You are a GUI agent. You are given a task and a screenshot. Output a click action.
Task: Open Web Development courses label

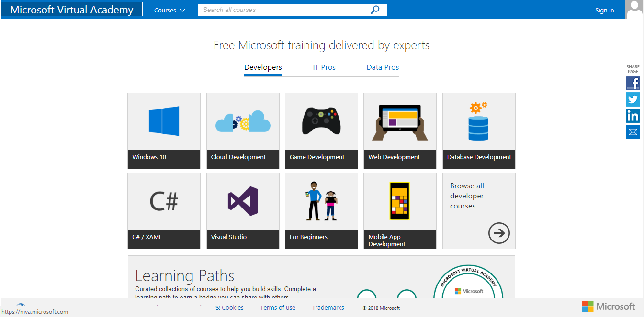[394, 157]
